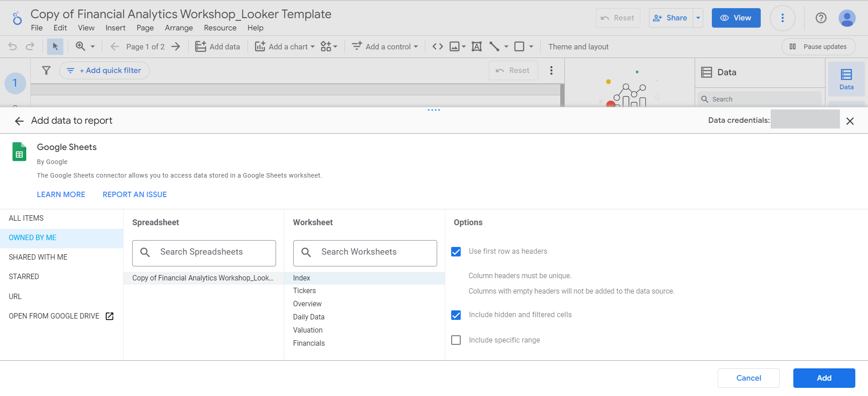This screenshot has height=396, width=868.
Task: Expand the Share options dropdown arrow
Action: (698, 18)
